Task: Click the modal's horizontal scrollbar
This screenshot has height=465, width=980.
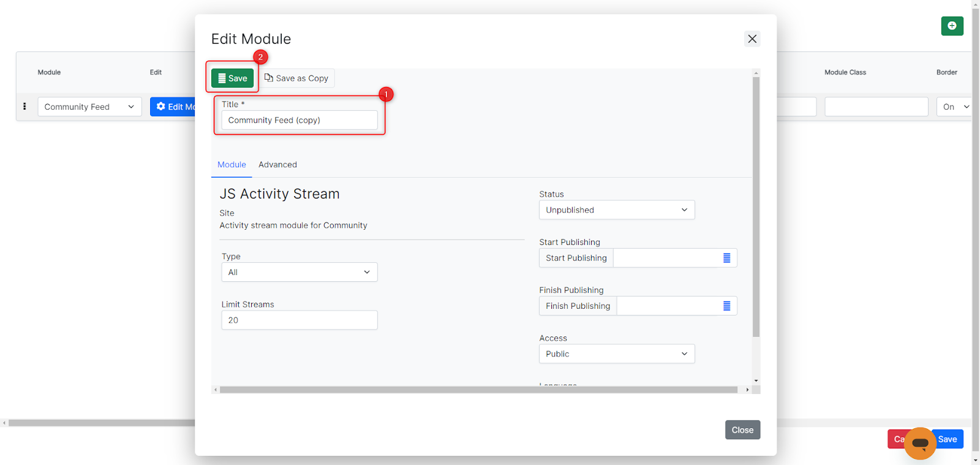Action: pos(478,390)
